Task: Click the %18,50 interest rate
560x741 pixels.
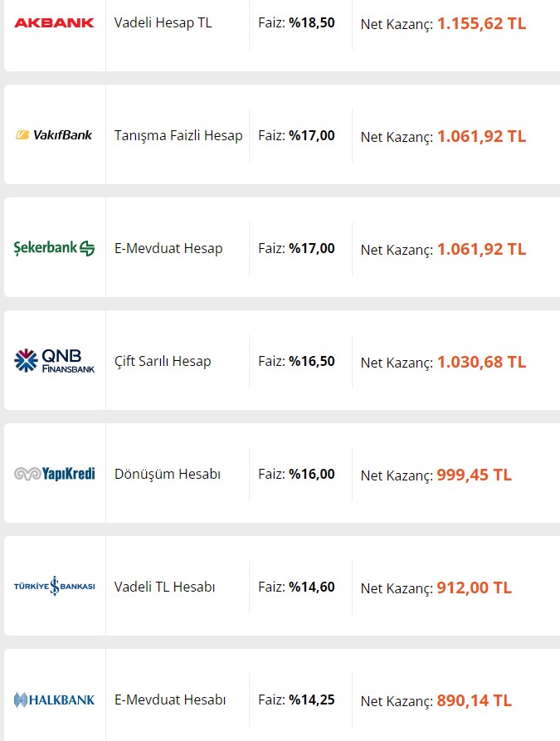Action: tap(312, 22)
